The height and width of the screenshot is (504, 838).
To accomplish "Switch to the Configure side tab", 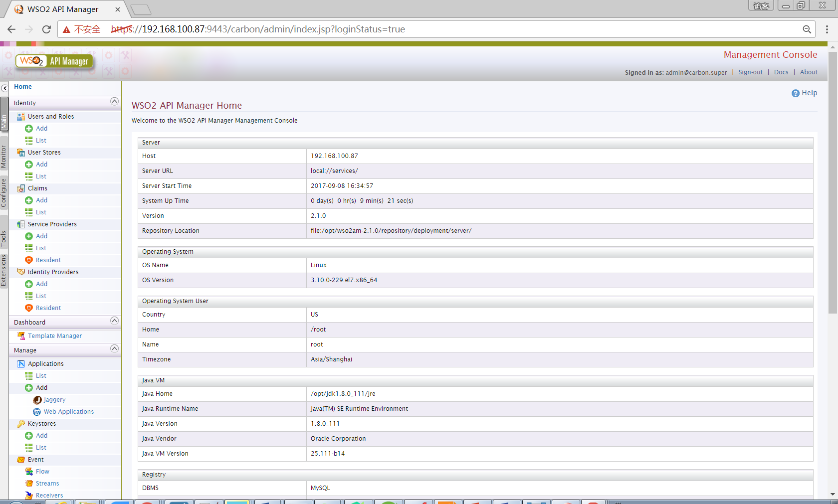I will 4,193.
